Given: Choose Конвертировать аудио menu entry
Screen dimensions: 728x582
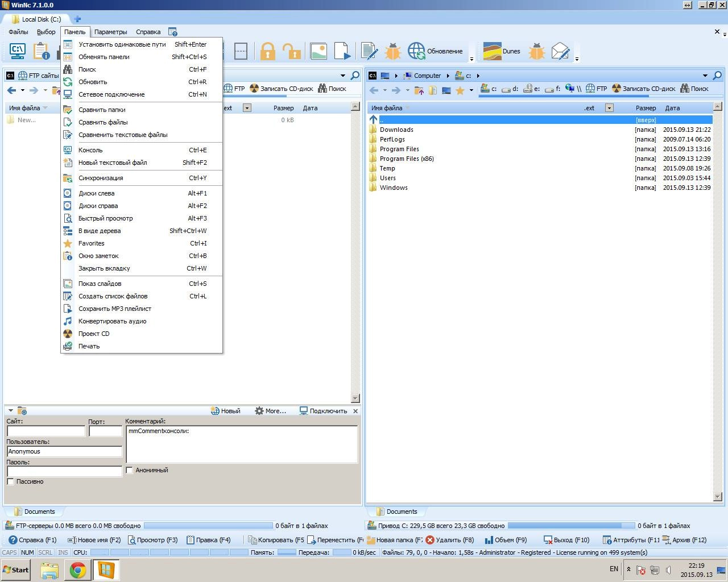Looking at the screenshot, I should pos(142,321).
